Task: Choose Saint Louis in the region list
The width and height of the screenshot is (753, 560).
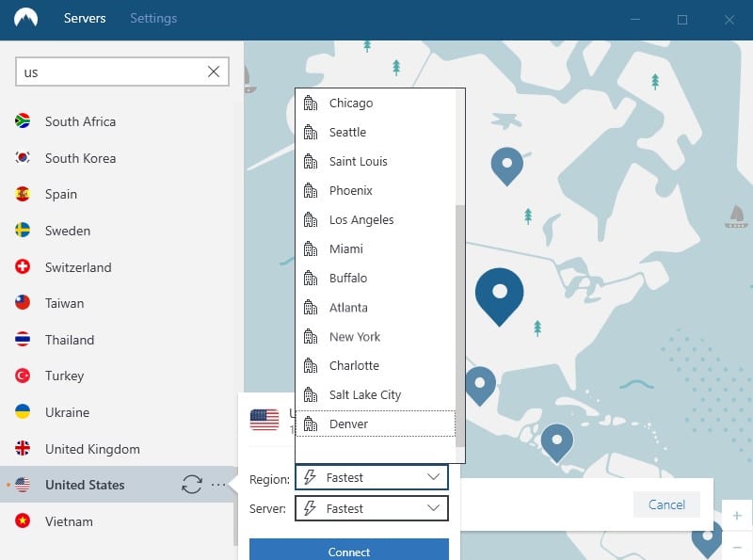Action: (375, 161)
